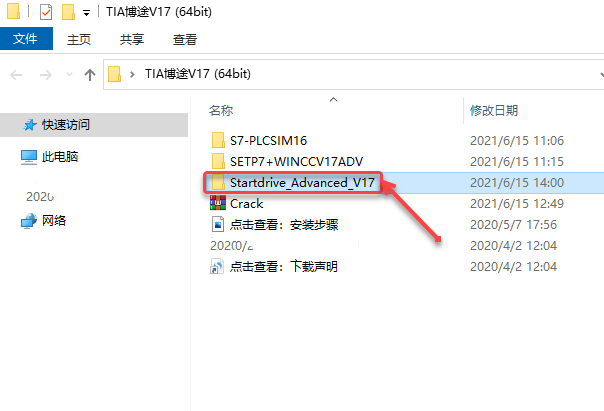
Task: Open recent locations dropdown arrow
Action: (69, 75)
